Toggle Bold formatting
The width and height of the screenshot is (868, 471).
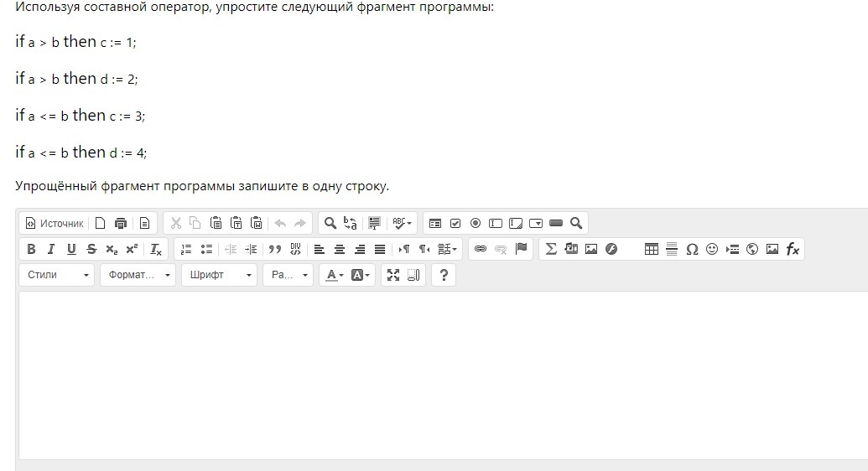pos(31,249)
